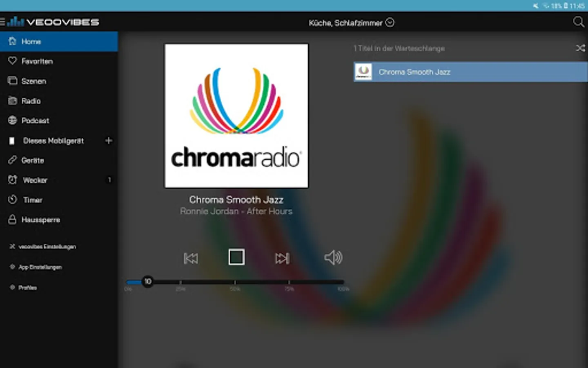
Task: Click the battery indicator in status bar
Action: [x=566, y=6]
